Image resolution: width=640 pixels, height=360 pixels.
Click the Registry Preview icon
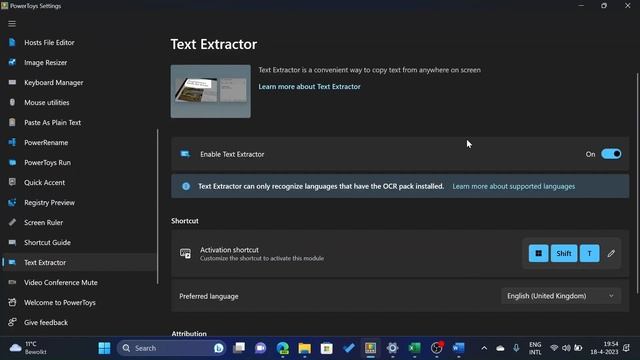[x=12, y=202]
